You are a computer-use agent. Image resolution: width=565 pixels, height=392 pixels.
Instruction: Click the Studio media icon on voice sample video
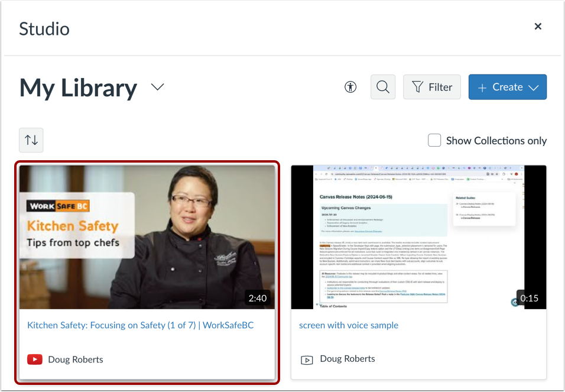(306, 358)
